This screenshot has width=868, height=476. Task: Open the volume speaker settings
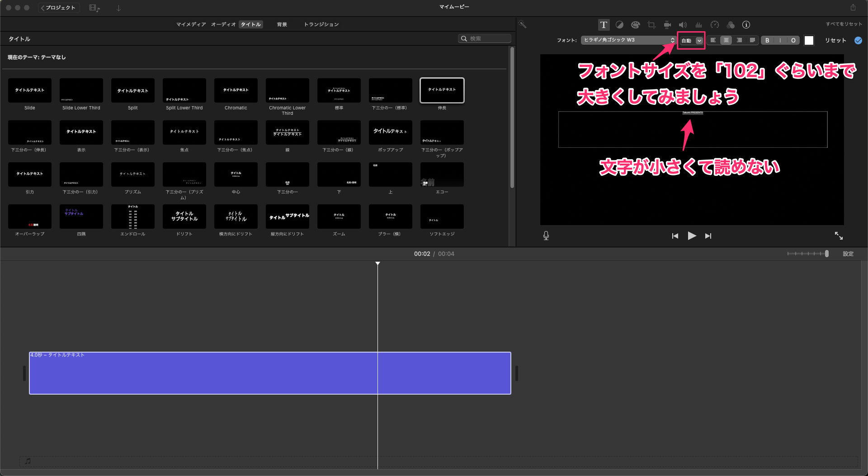pos(683,25)
